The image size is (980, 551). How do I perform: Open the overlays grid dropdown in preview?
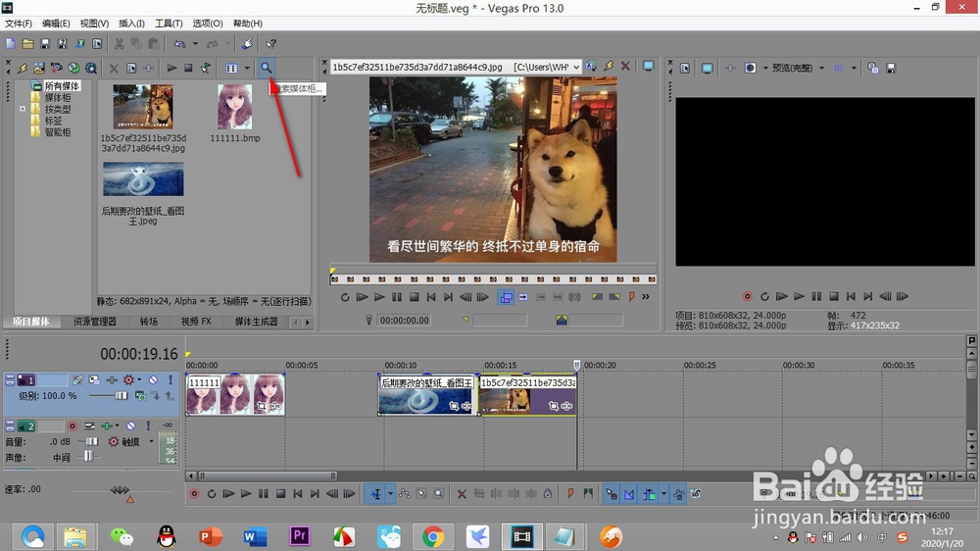[854, 68]
